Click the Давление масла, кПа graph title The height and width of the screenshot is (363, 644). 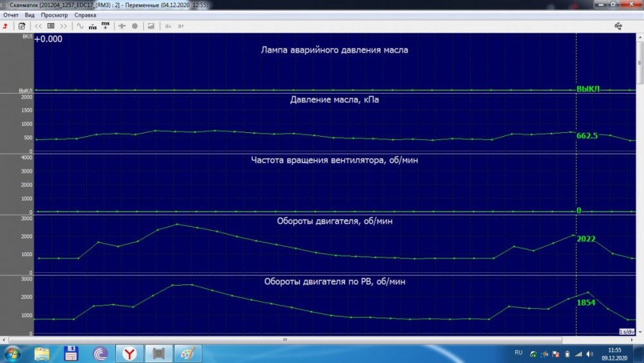click(334, 99)
